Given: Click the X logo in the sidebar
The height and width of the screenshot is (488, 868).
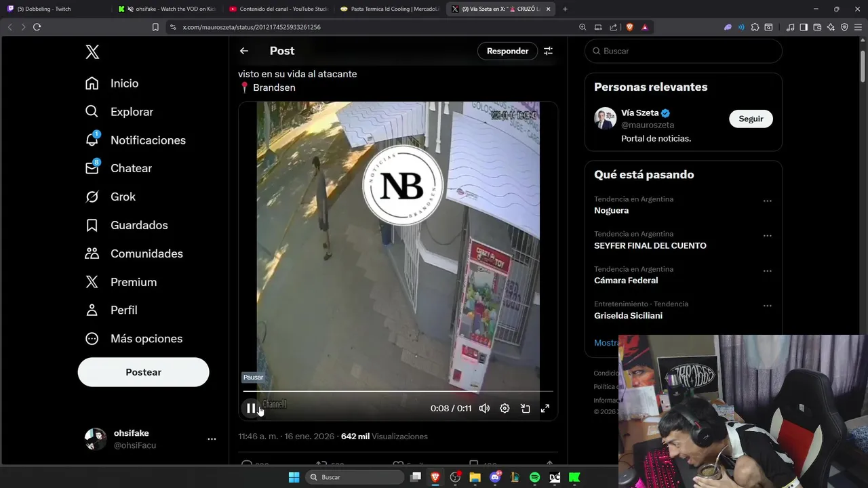Looking at the screenshot, I should 92,52.
